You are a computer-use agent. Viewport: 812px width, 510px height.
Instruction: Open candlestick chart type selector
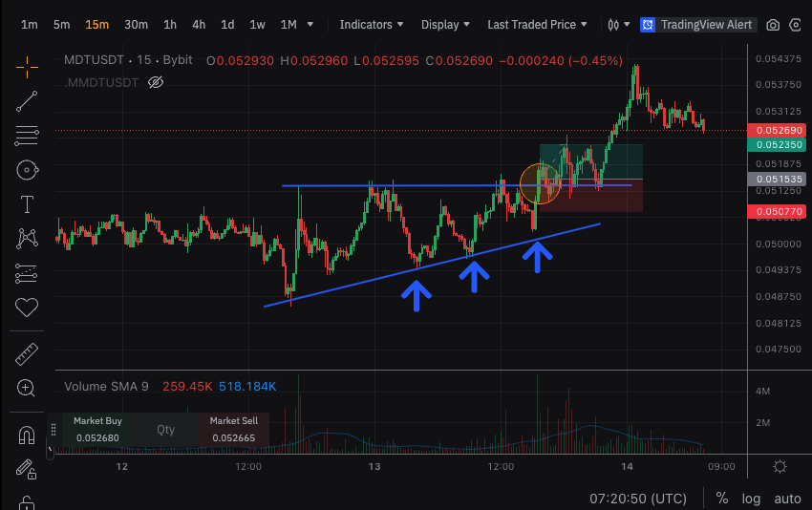click(618, 24)
